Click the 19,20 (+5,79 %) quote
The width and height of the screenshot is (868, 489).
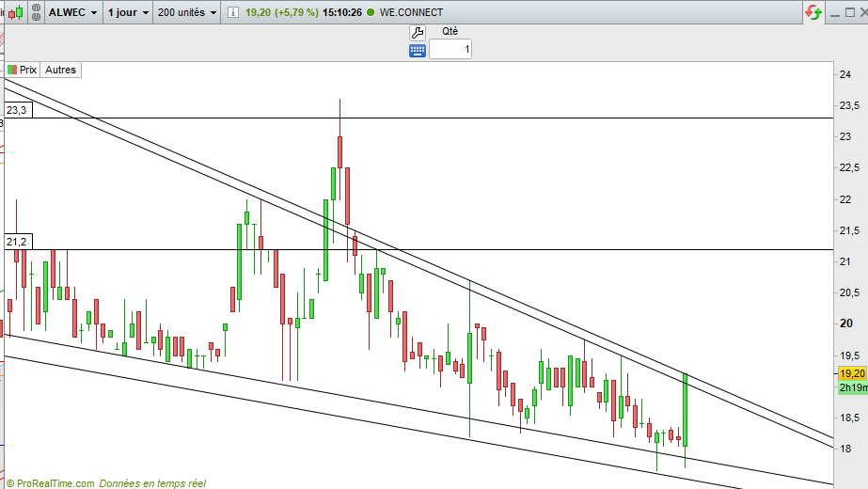[282, 12]
